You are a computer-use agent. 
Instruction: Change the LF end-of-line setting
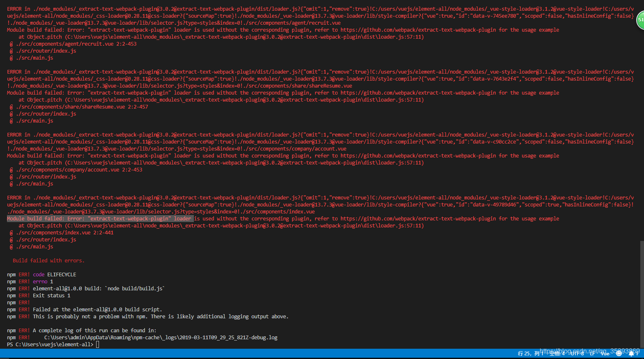click(x=593, y=353)
